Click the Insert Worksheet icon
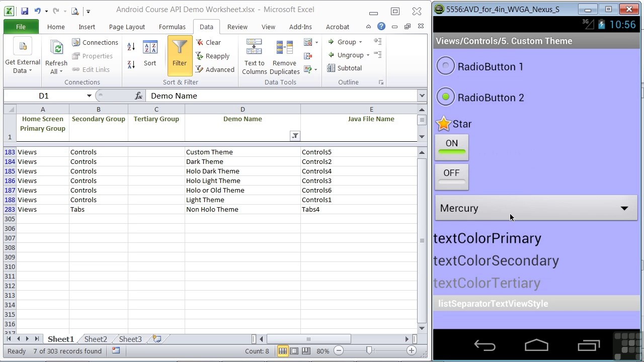This screenshot has width=644, height=362. [157, 339]
